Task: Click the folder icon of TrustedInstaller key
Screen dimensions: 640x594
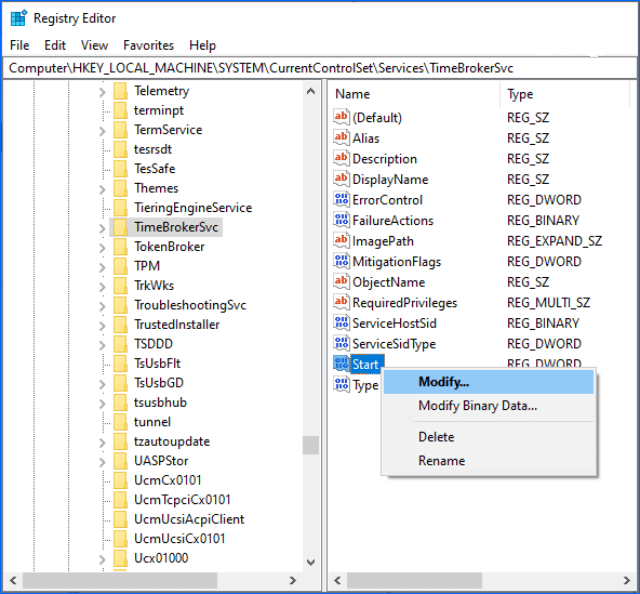Action: tap(120, 325)
